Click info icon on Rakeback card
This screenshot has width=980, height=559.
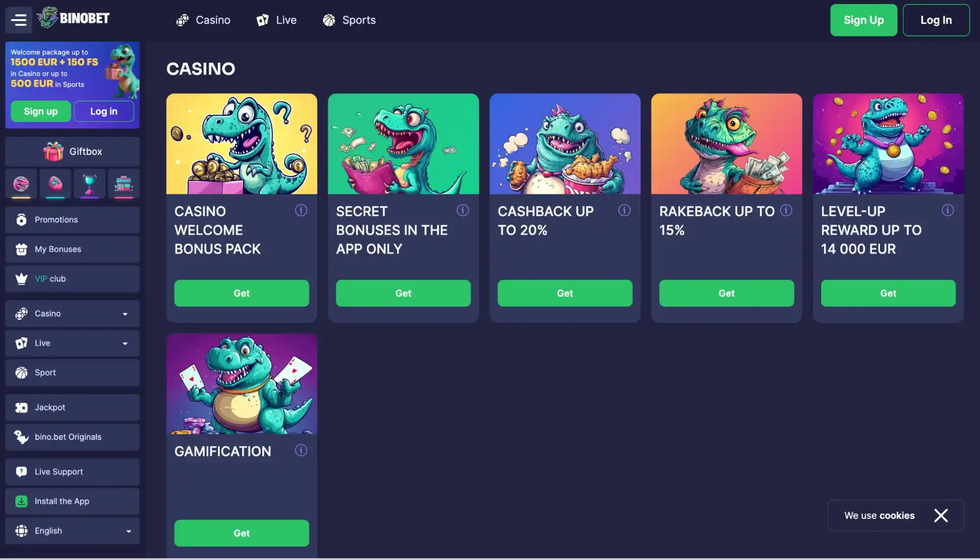coord(786,210)
